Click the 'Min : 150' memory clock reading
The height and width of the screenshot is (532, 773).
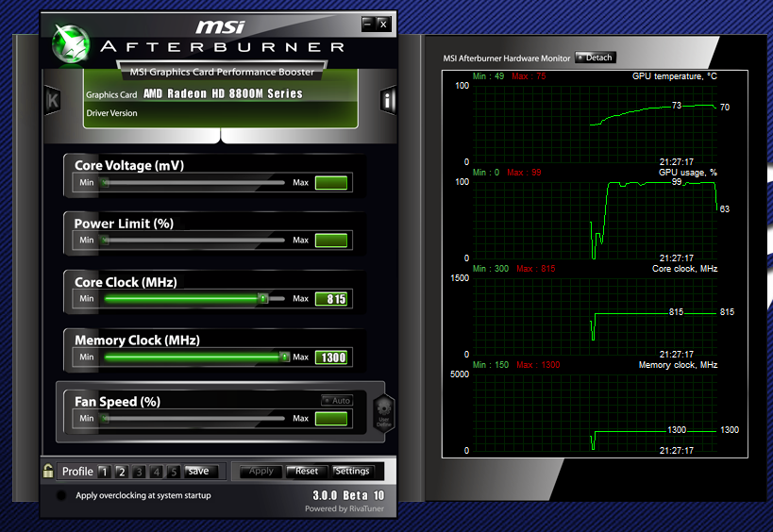[491, 365]
